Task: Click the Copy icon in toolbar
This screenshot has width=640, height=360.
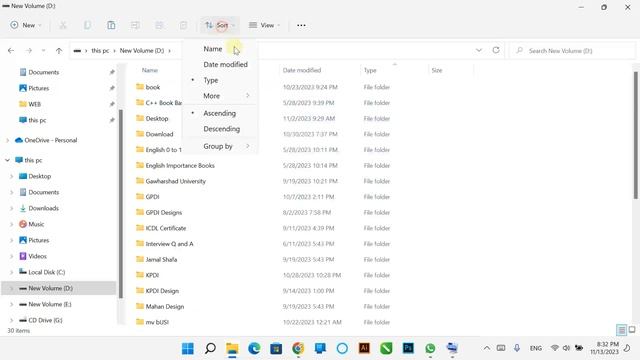Action: pos(87,25)
